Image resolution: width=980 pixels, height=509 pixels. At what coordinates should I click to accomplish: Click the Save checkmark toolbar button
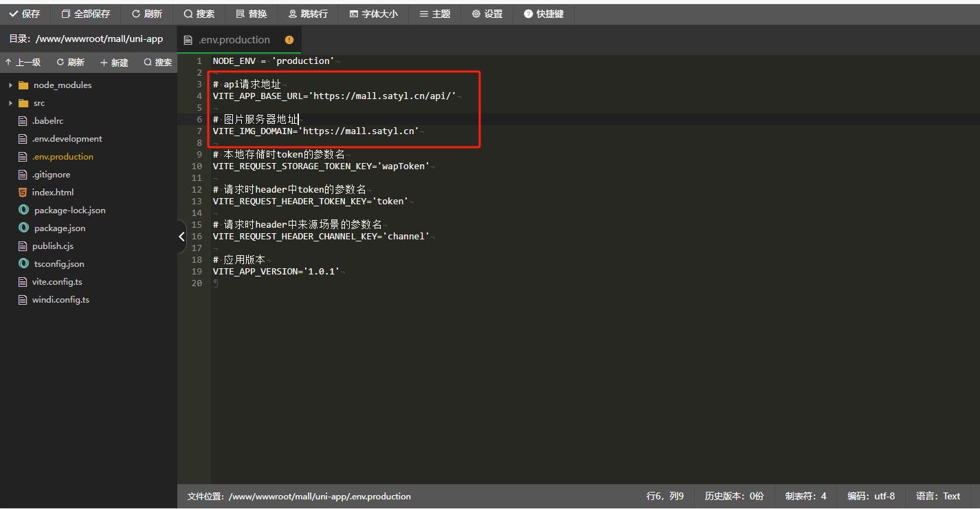[x=25, y=14]
